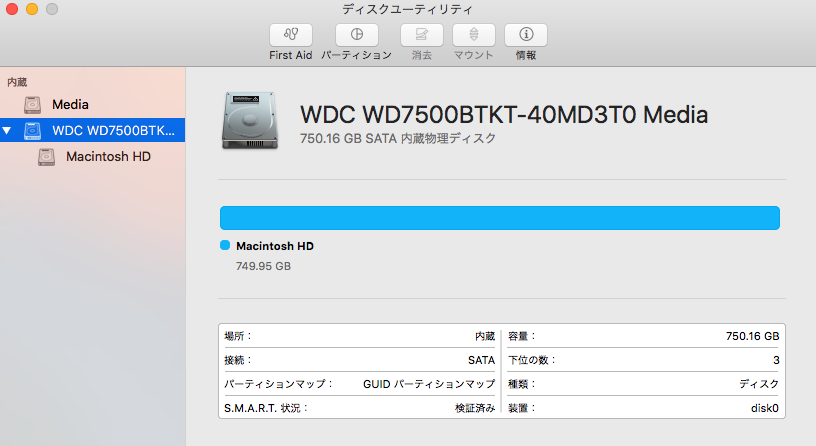Click the S.M.A.R.T. 状況 value 検証済み
The height and width of the screenshot is (446, 816).
(475, 408)
